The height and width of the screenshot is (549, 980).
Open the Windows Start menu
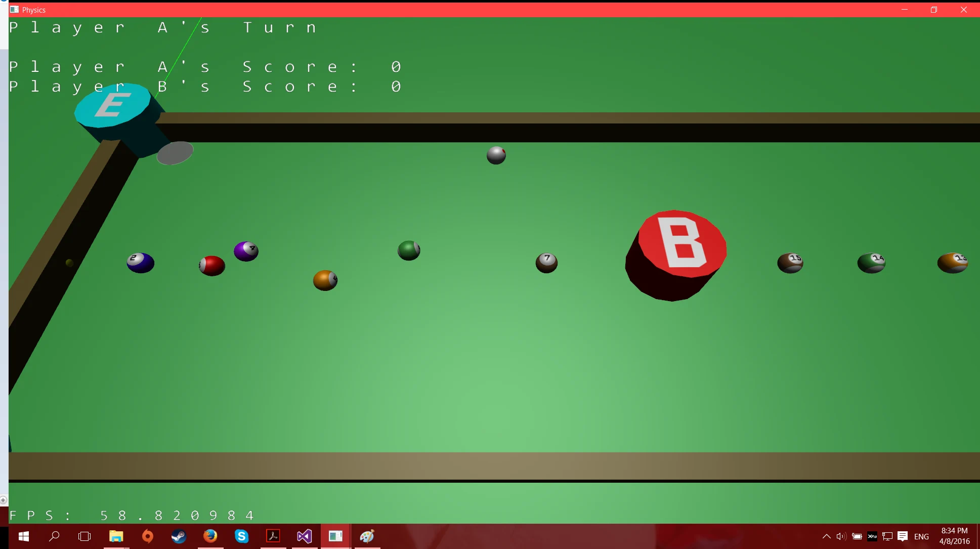(23, 536)
